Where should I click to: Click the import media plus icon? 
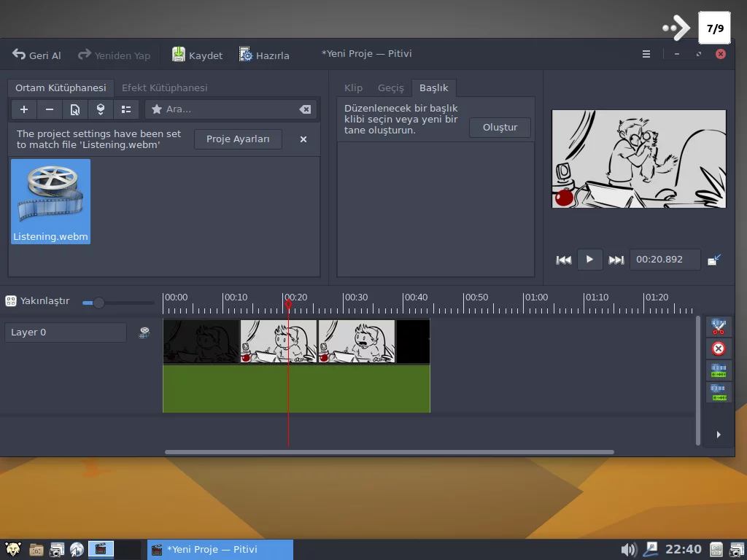coord(23,109)
